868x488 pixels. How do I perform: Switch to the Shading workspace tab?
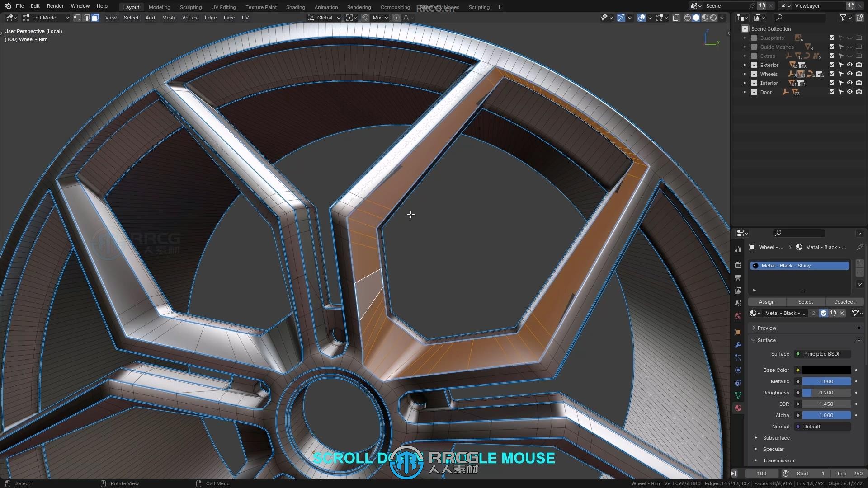point(295,7)
